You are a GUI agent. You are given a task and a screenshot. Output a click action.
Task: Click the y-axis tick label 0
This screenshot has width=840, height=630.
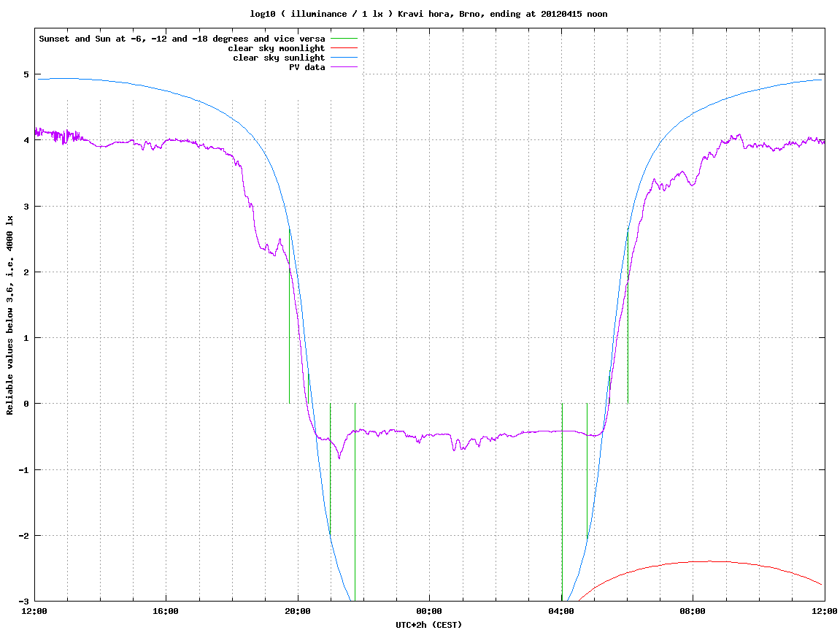click(26, 404)
